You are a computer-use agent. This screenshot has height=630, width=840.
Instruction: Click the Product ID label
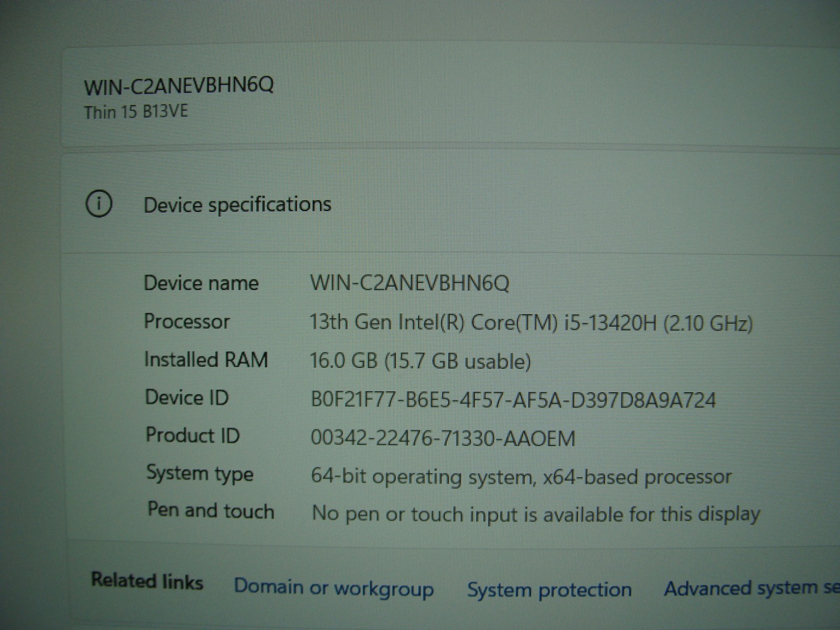coord(193,435)
